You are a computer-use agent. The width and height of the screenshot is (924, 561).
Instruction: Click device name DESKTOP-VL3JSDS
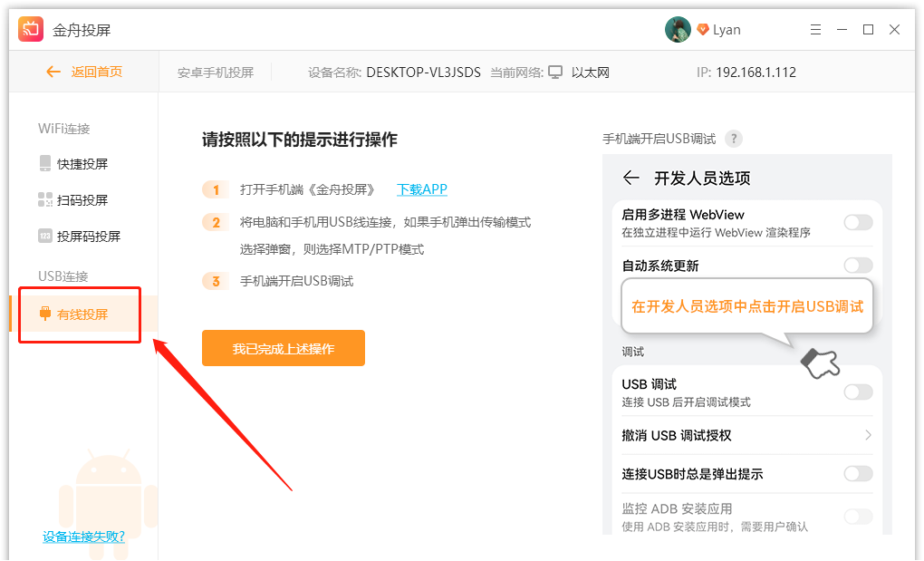point(424,72)
